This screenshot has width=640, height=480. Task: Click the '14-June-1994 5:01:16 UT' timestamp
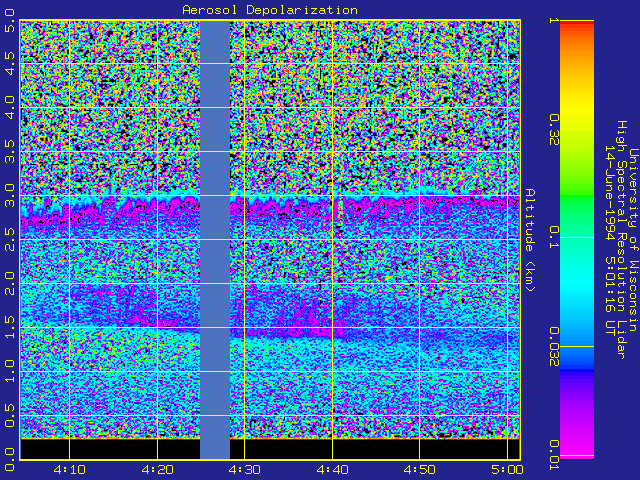coord(610,240)
